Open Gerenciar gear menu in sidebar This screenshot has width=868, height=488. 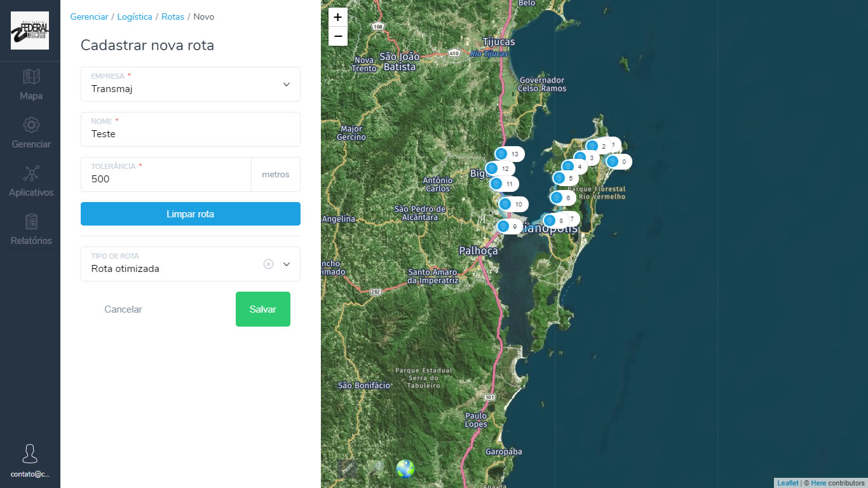(x=31, y=133)
